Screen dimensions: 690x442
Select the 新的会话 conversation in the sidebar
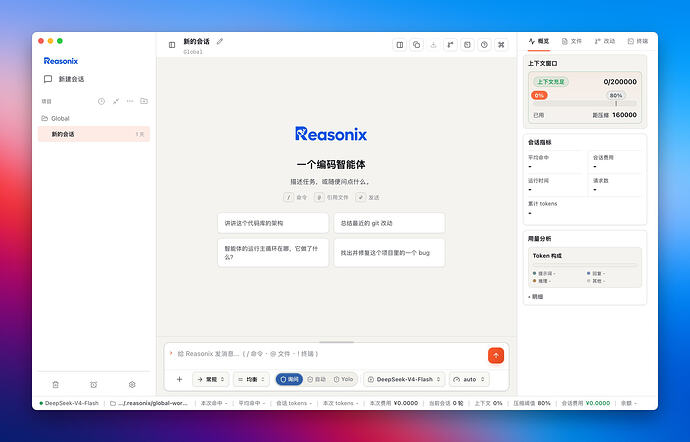point(94,134)
